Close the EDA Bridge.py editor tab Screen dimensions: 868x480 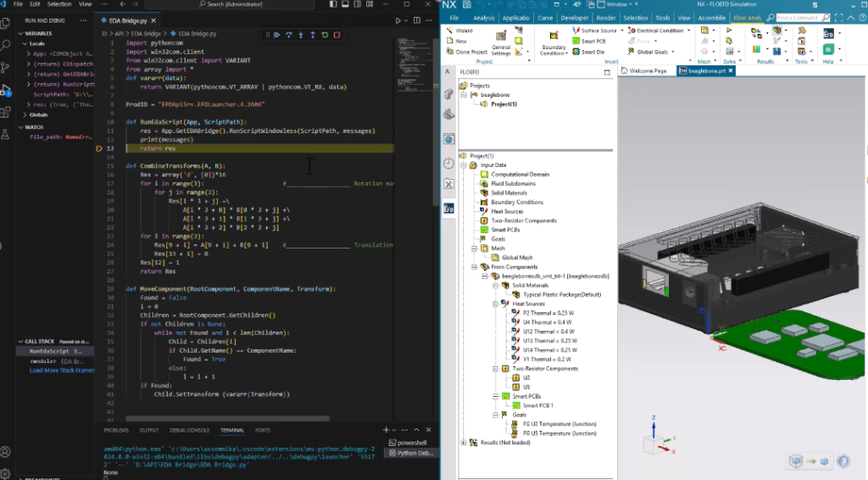[153, 20]
